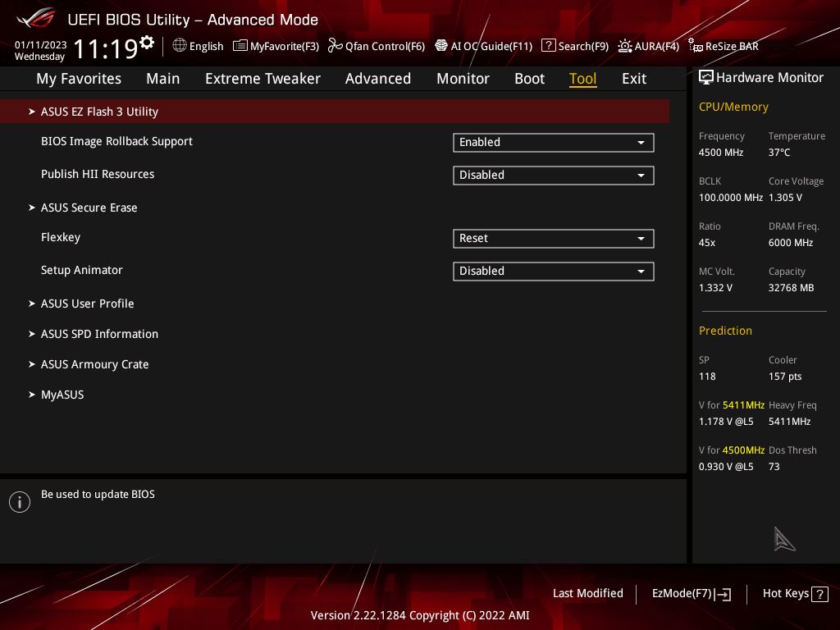
Task: Expand ASUS SPD Information entry
Action: 99,335
